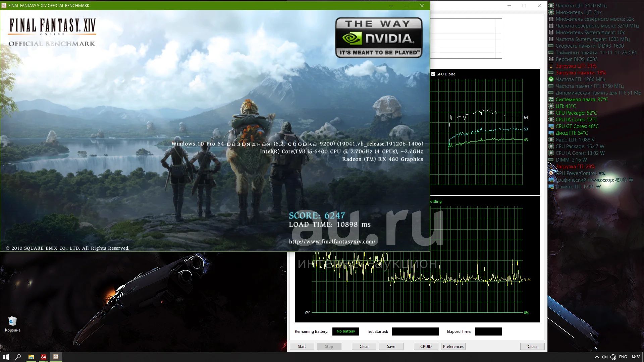Open the clock showing 14:38
The image size is (644, 362).
[x=636, y=357]
